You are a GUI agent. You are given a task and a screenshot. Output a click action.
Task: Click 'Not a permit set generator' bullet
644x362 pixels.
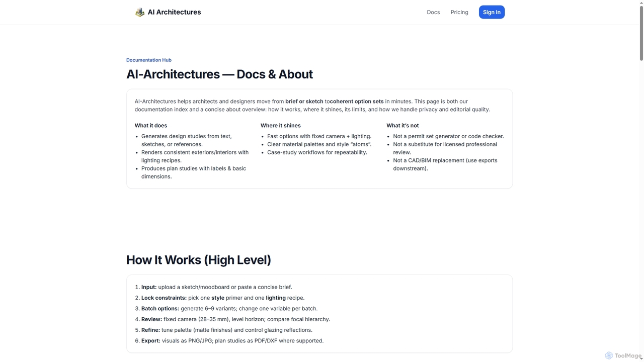[448, 136]
